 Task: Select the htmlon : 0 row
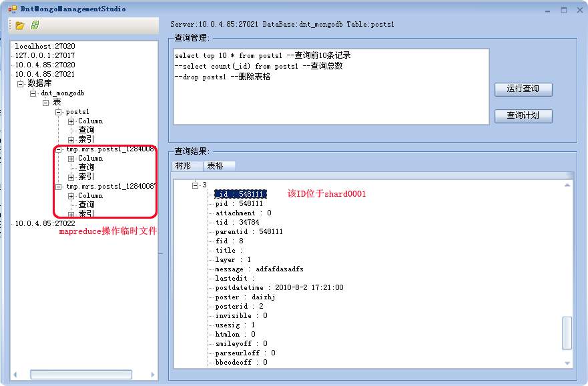[235, 335]
